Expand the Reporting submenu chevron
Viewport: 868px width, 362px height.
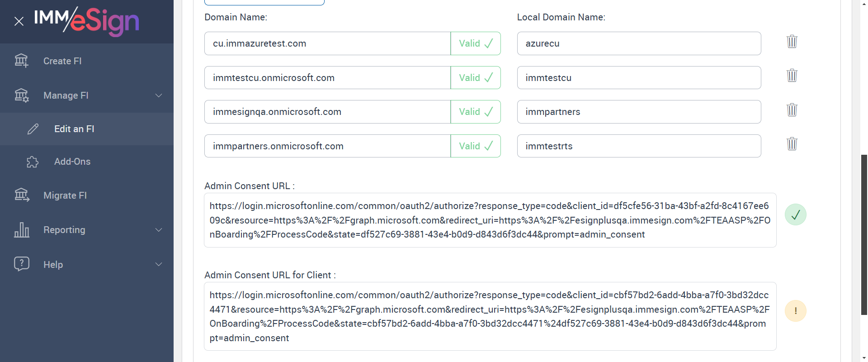(x=159, y=230)
